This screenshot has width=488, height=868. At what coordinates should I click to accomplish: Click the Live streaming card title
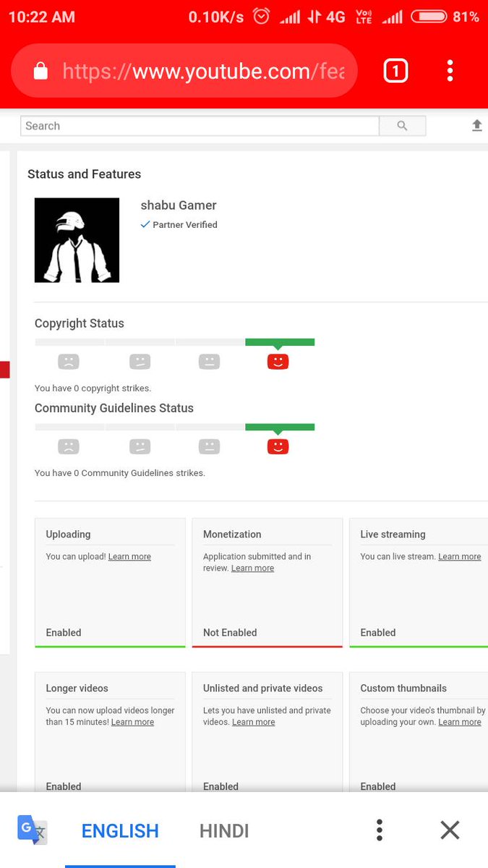[393, 535]
